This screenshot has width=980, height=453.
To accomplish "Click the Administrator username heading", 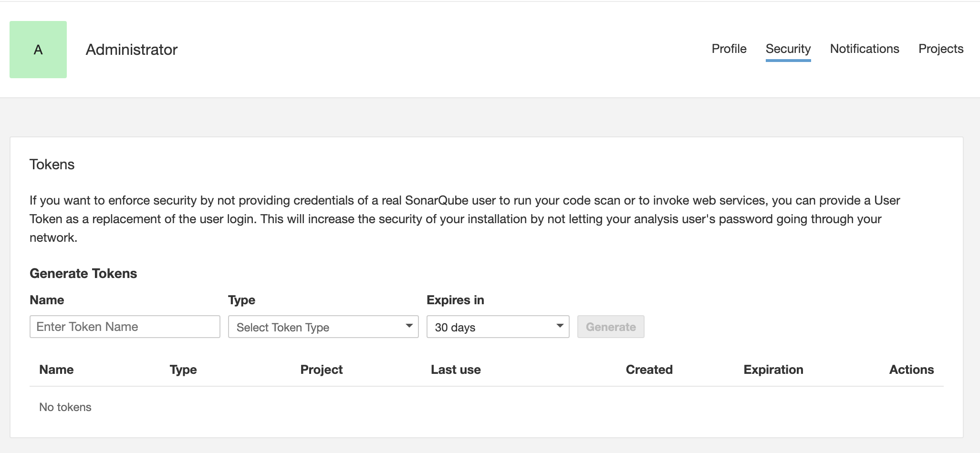I will click(132, 50).
